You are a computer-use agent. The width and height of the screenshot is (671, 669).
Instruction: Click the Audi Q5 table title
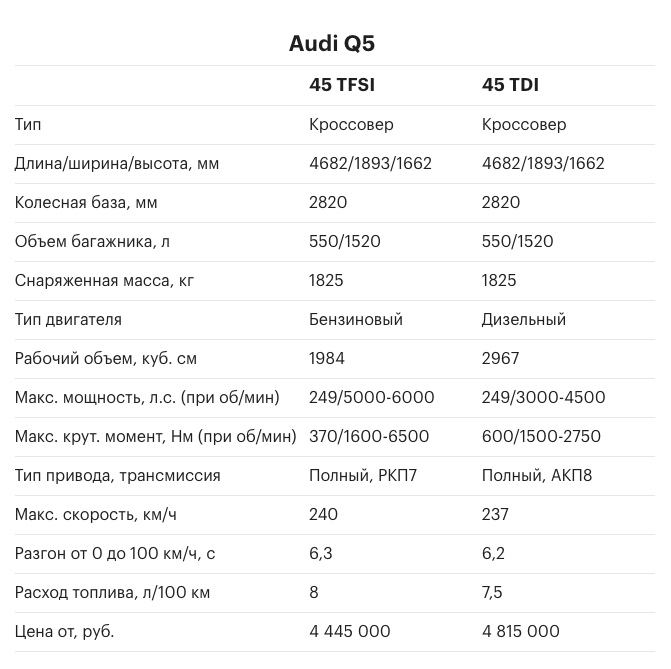(332, 43)
